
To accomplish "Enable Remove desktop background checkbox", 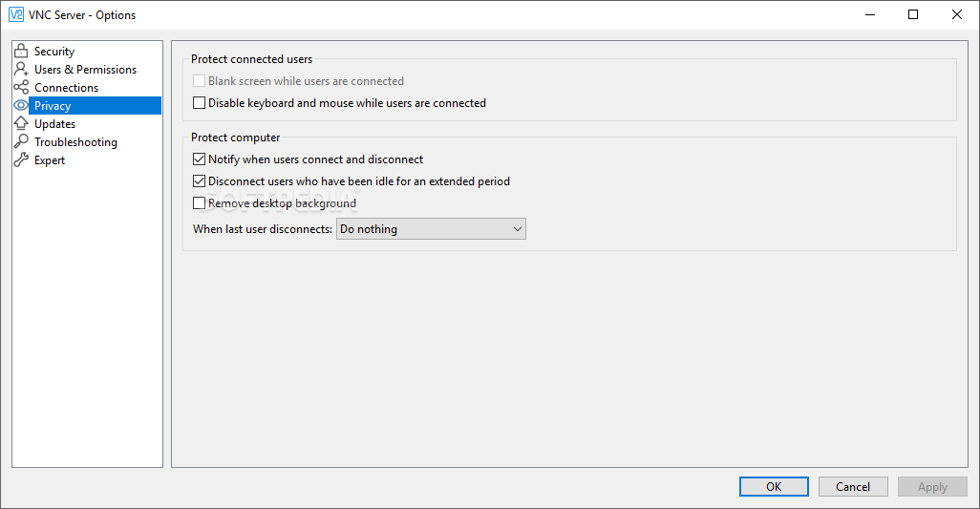I will tap(199, 203).
